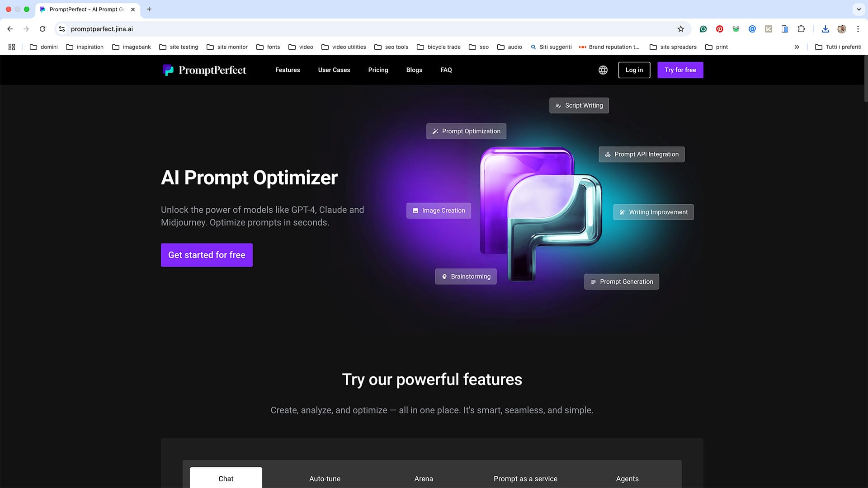Image resolution: width=868 pixels, height=488 pixels.
Task: Click the Writing Improvement badge icon
Action: click(622, 212)
